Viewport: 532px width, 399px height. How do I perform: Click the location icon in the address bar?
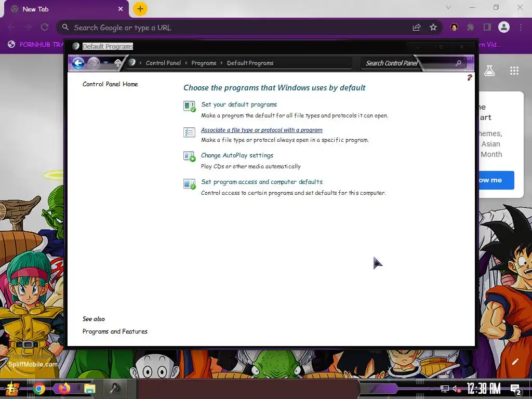(132, 62)
